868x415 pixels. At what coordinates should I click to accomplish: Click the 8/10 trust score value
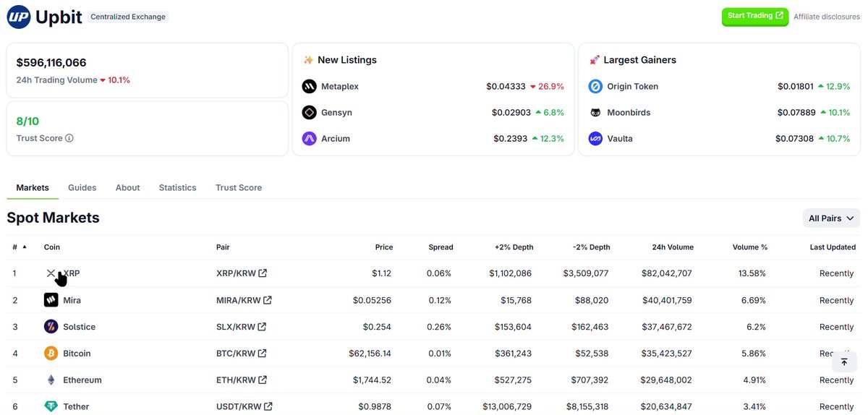[x=27, y=121]
